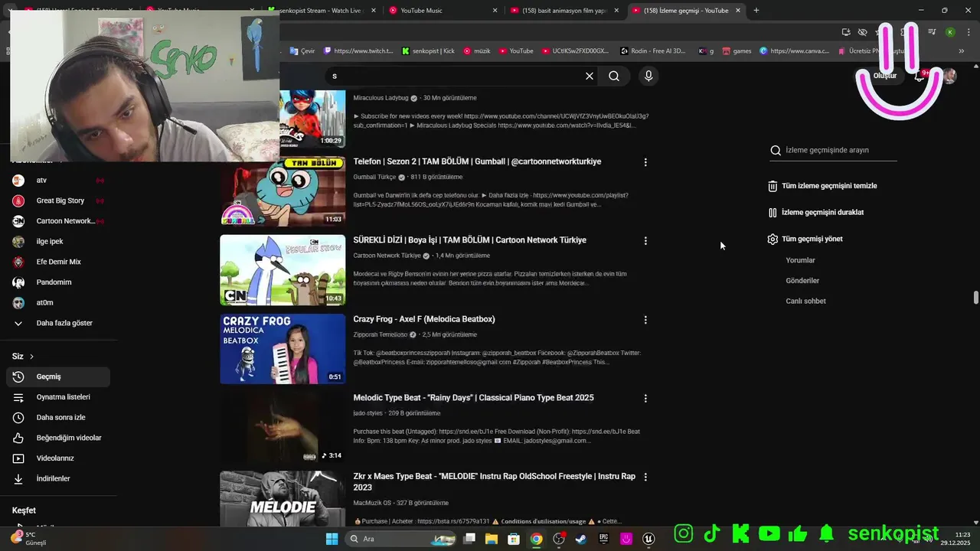Open the Great Big Story subscription

click(x=58, y=201)
